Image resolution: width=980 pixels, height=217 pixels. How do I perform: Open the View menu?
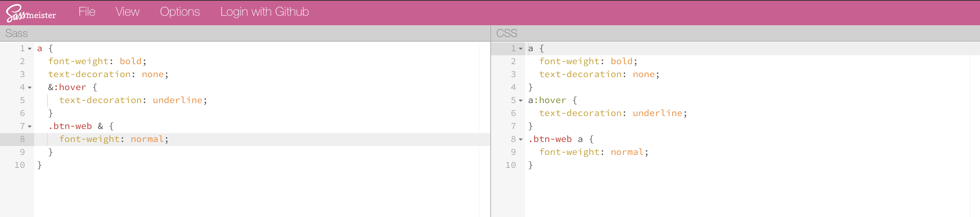[x=128, y=12]
